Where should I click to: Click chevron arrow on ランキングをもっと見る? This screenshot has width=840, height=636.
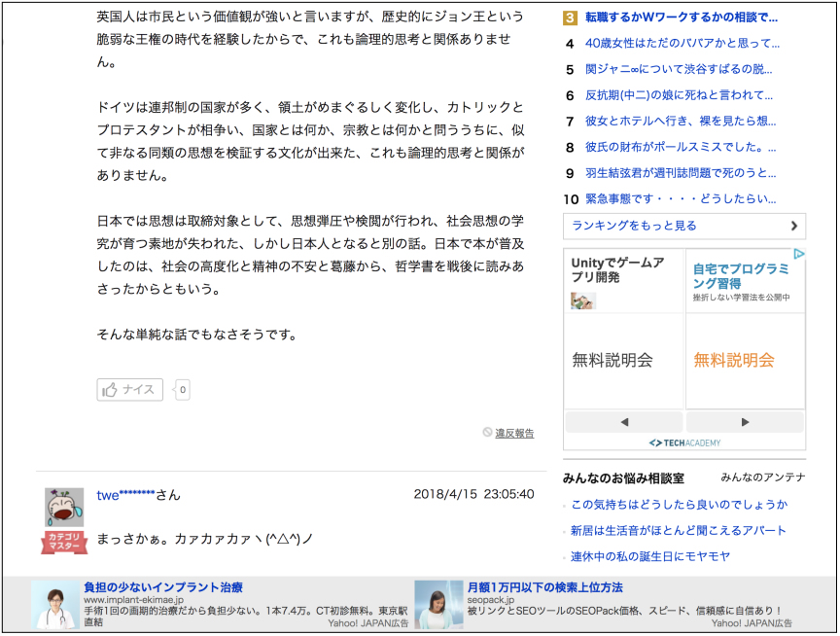coord(794,227)
